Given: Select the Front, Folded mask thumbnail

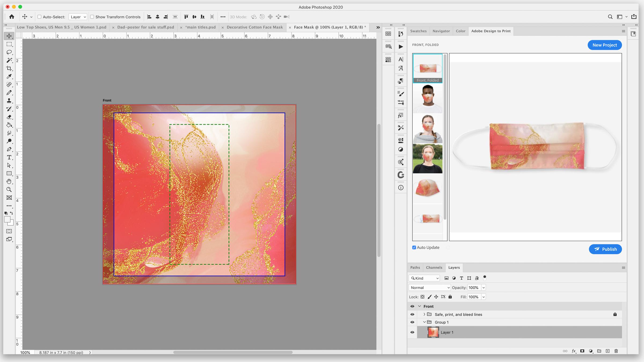Looking at the screenshot, I should point(427,68).
